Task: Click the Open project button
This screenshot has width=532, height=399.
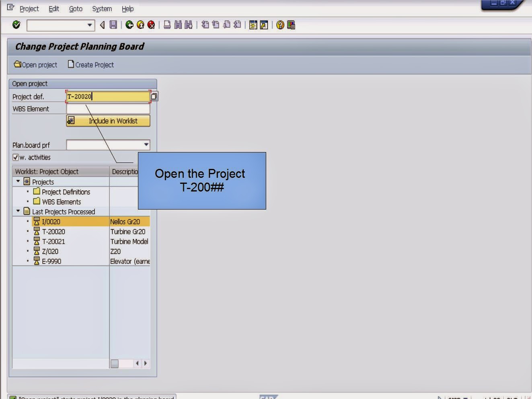Action: [x=36, y=64]
